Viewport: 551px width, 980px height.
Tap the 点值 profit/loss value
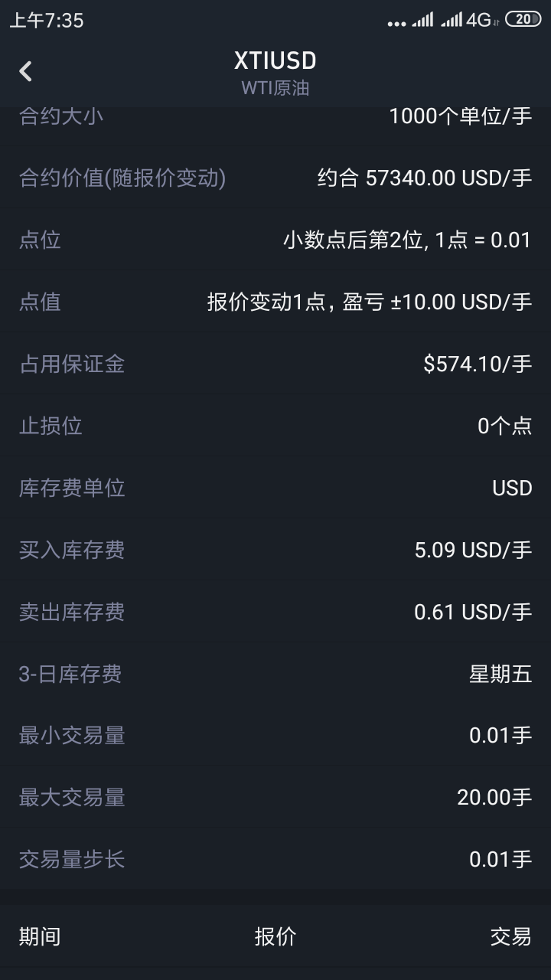tap(369, 302)
